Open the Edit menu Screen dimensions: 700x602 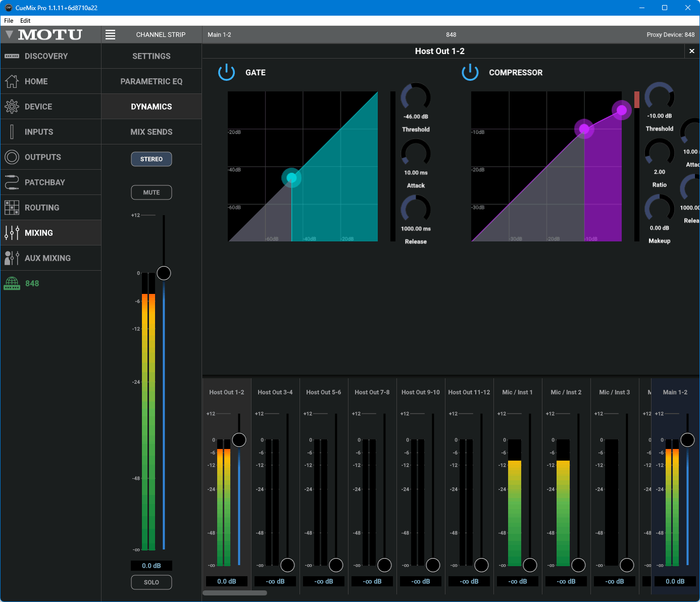(25, 21)
